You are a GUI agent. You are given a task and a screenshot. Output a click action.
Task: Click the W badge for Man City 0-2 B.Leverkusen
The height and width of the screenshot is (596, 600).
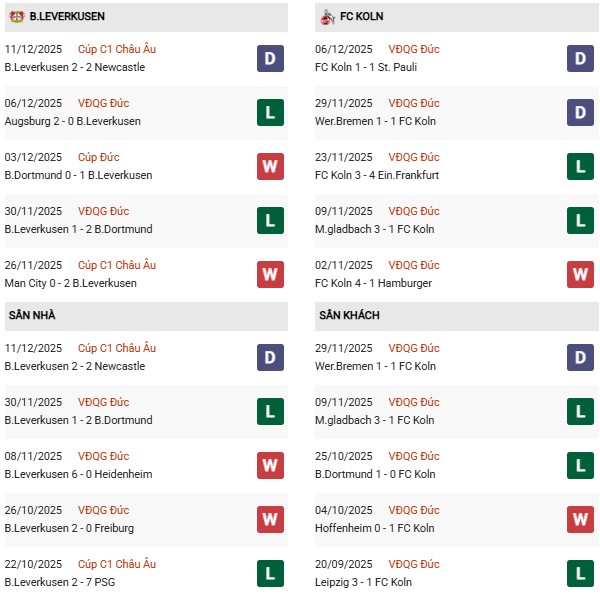tap(270, 275)
